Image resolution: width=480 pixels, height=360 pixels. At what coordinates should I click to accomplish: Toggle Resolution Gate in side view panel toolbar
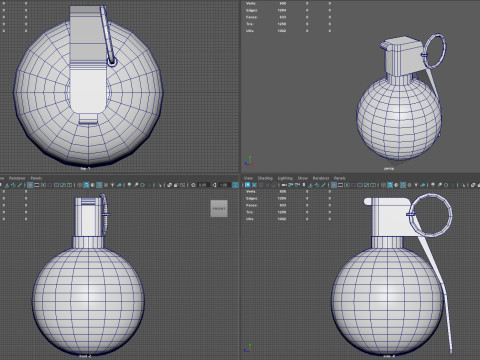pos(347,185)
